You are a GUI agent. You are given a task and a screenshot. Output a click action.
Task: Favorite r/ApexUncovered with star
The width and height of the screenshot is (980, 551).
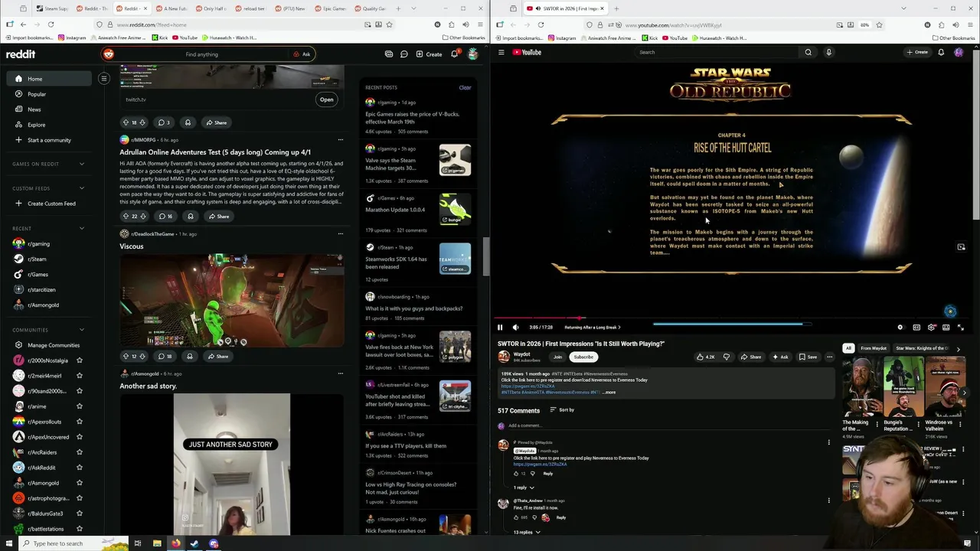[x=79, y=437]
